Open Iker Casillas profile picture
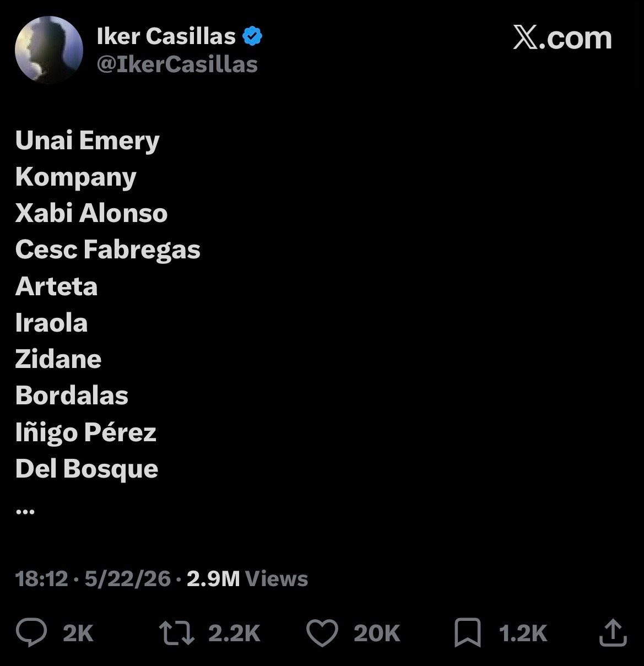644x666 pixels. point(49,50)
